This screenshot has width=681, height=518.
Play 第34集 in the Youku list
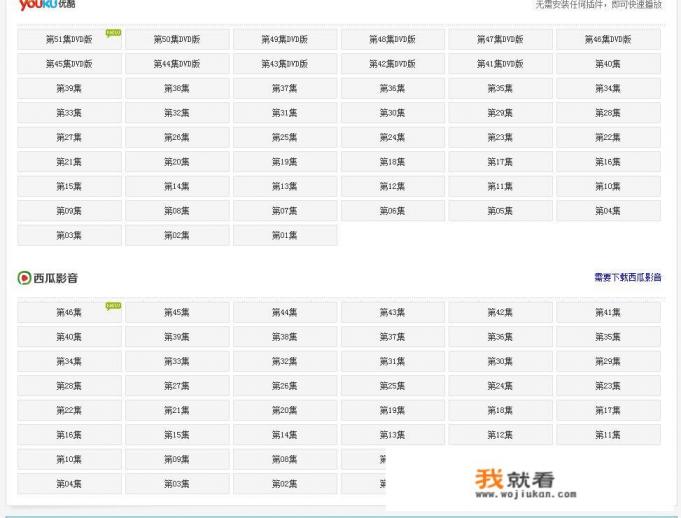[x=608, y=89]
